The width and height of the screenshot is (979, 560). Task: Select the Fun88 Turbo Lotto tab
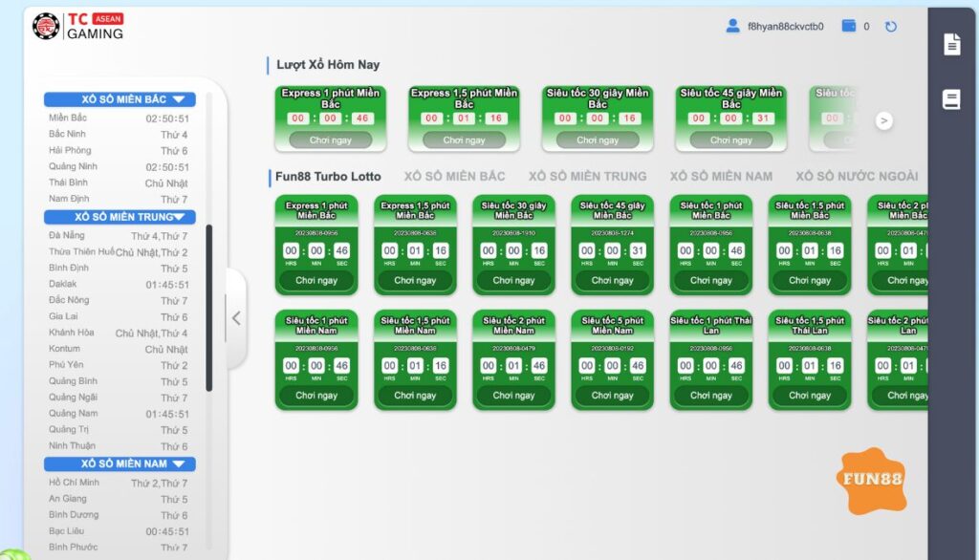pyautogui.click(x=328, y=177)
